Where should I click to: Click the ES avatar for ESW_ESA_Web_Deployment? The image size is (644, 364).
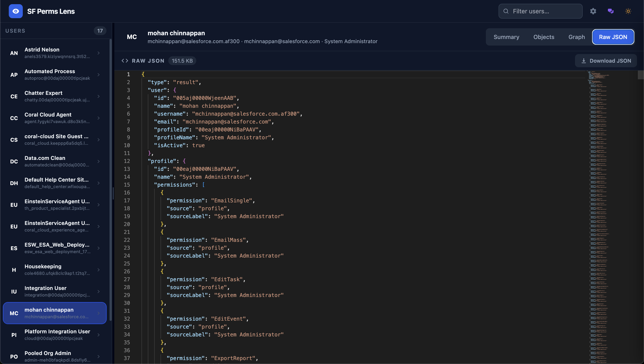[x=14, y=248]
